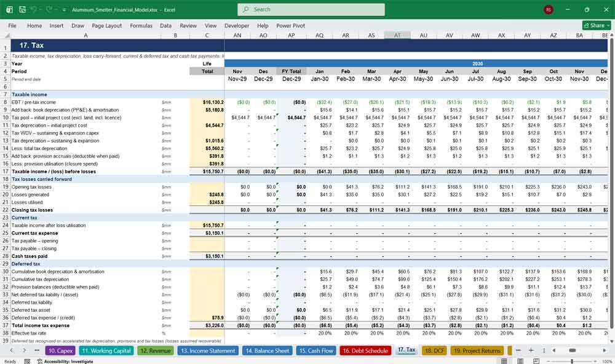Open the Customize Quick Access Toolbar dropdown
The image size is (615, 364).
click(64, 10)
